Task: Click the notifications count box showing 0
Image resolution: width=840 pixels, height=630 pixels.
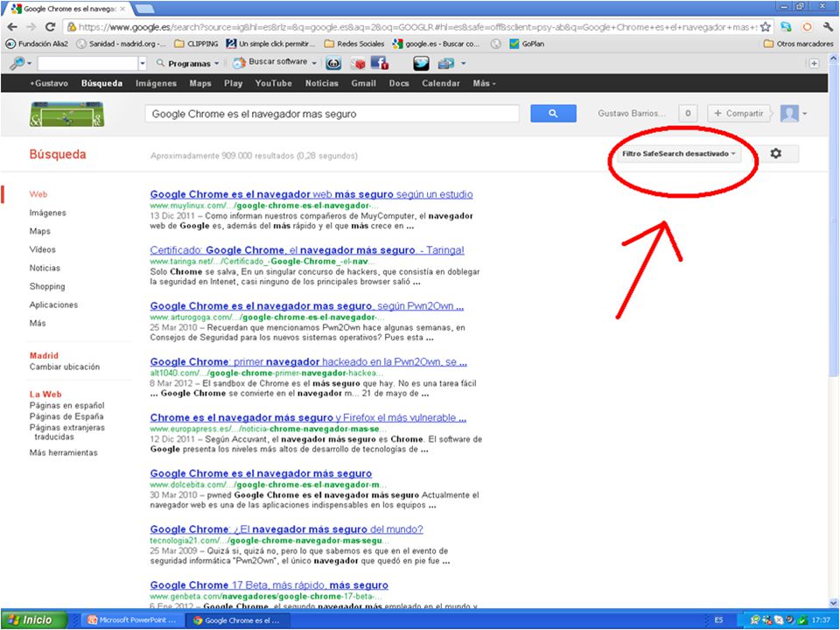Action: tap(688, 114)
